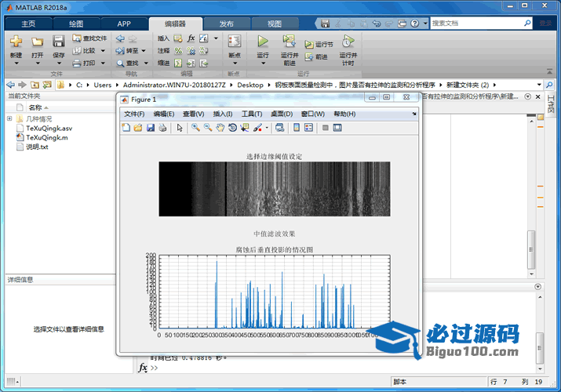Save the script with the 保存 icon

click(x=58, y=41)
